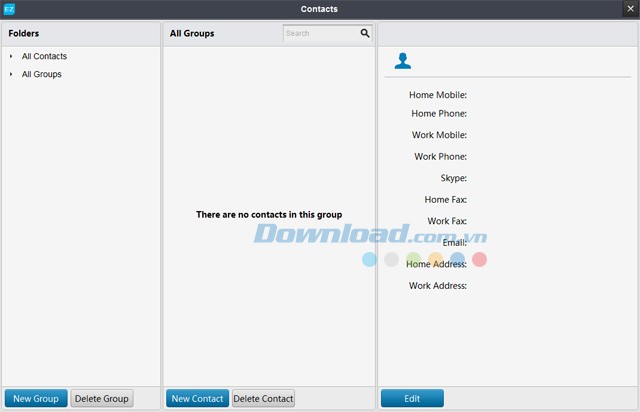This screenshot has height=412, width=640.
Task: Click the All Groups heading in the middle panel
Action: [x=192, y=33]
